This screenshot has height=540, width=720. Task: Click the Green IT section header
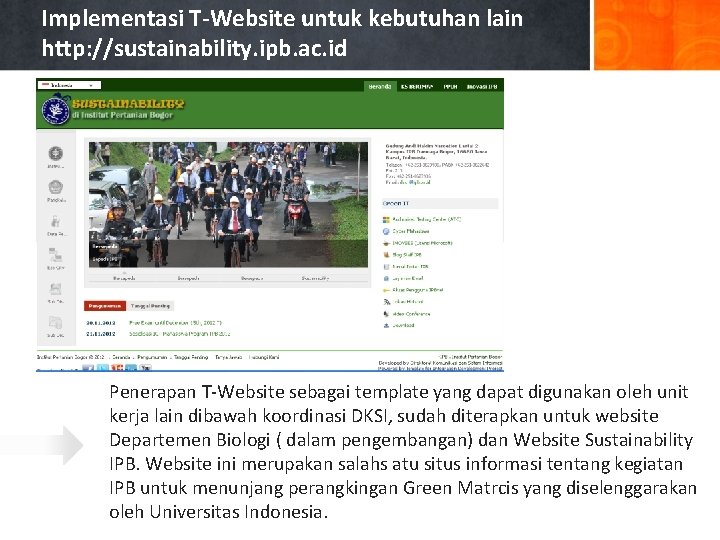pos(440,203)
